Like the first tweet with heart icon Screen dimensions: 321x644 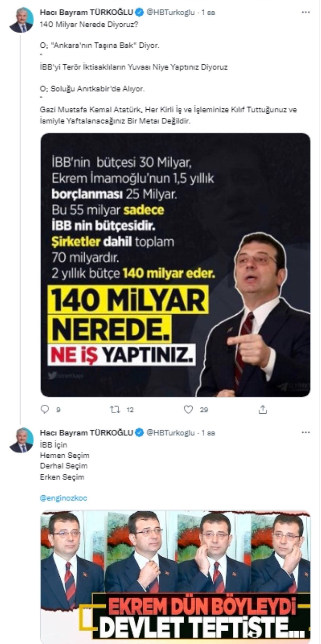[189, 410]
